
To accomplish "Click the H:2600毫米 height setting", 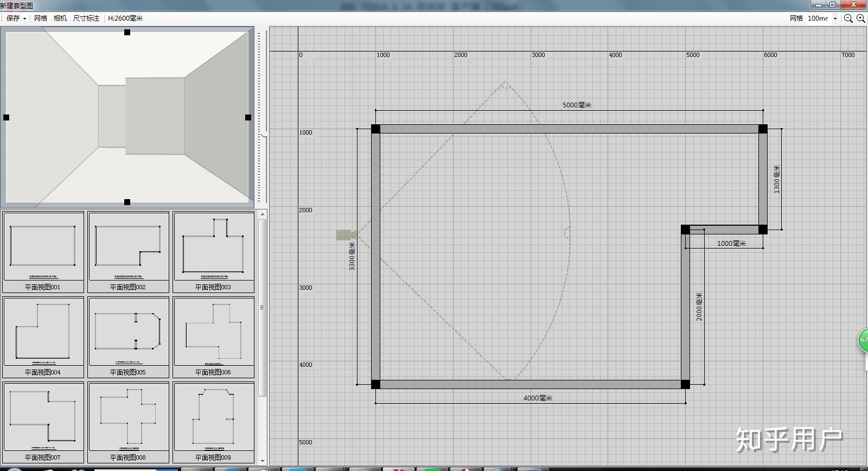I will pos(125,18).
